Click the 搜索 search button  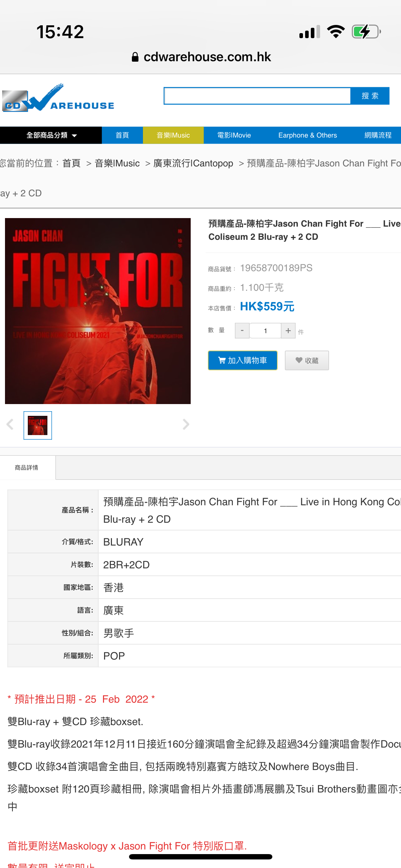point(370,96)
